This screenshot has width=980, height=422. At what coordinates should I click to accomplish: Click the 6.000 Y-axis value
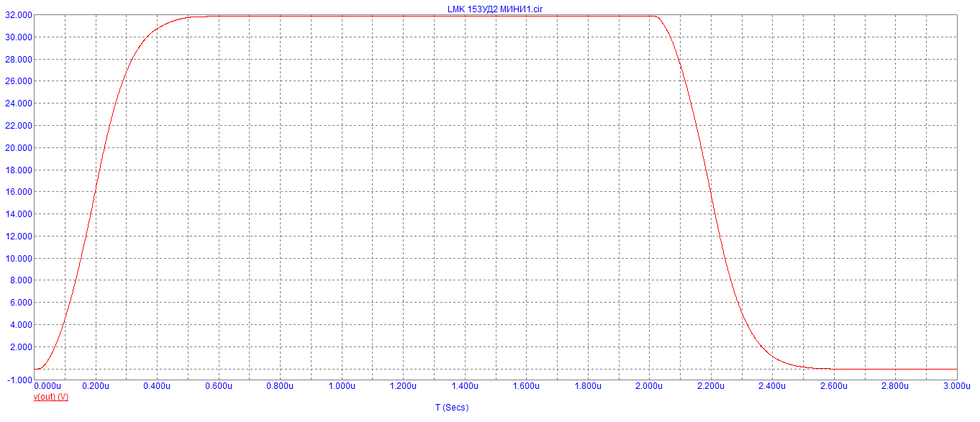click(x=20, y=303)
